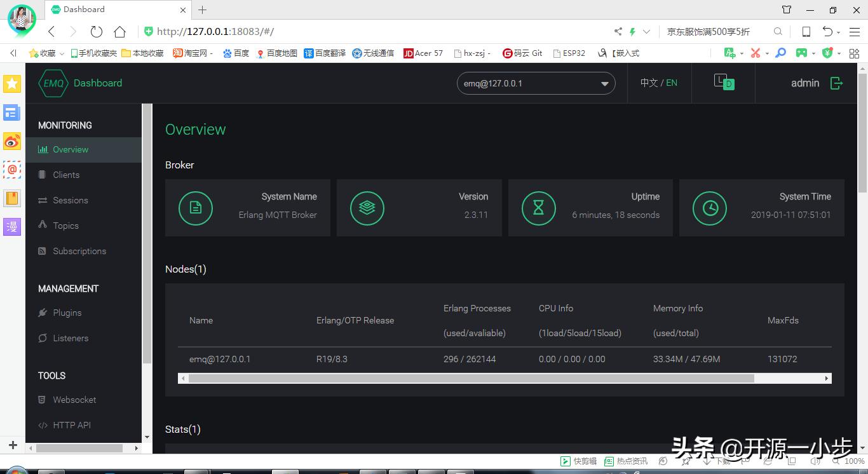Expand the address bar dropdown chevron
Image resolution: width=868 pixels, height=474 pixels.
pos(647,31)
